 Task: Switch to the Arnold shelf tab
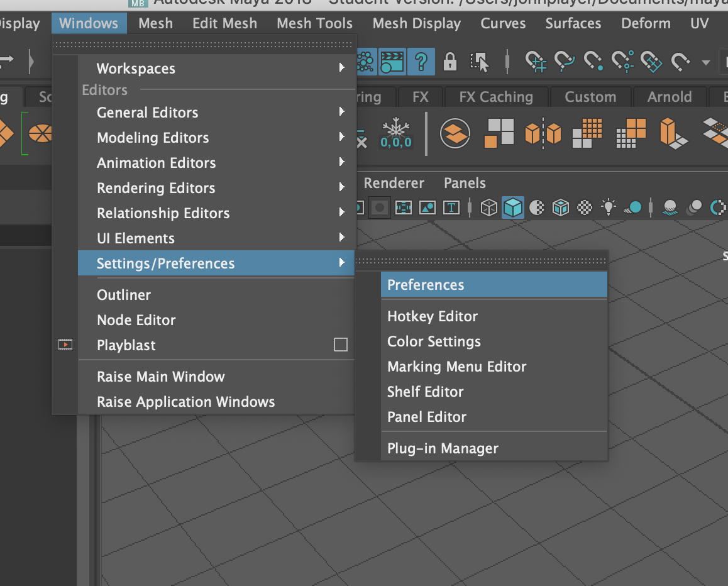coord(669,96)
